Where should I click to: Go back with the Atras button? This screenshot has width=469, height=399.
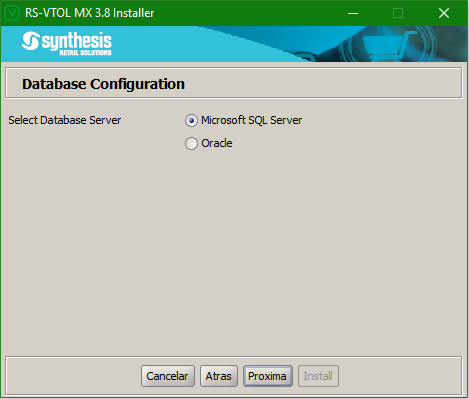tap(219, 376)
